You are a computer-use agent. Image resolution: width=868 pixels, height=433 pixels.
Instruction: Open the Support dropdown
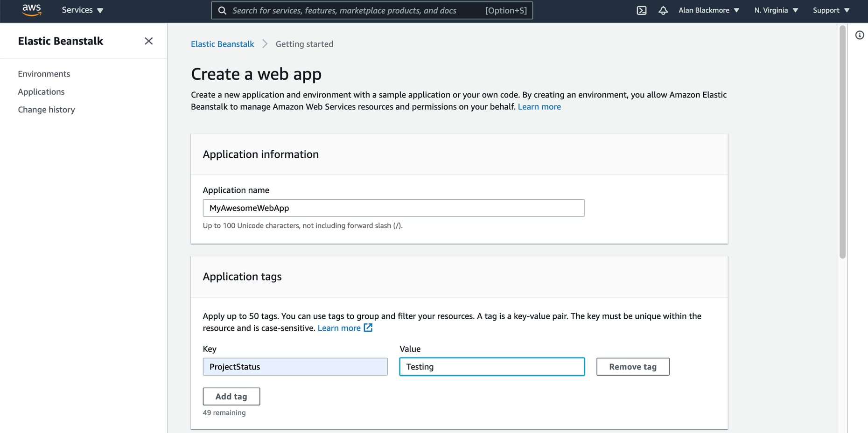[x=830, y=10]
